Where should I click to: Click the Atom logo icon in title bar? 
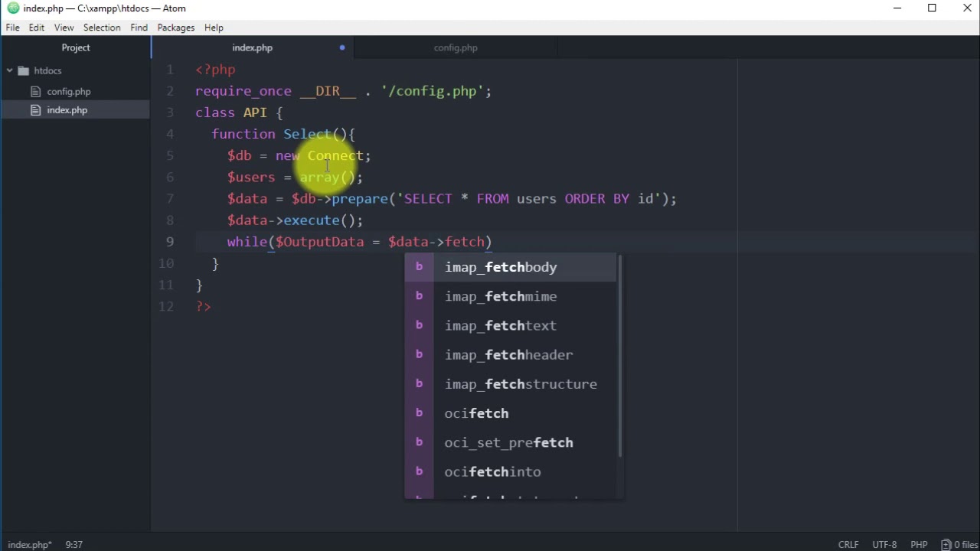coord(11,8)
